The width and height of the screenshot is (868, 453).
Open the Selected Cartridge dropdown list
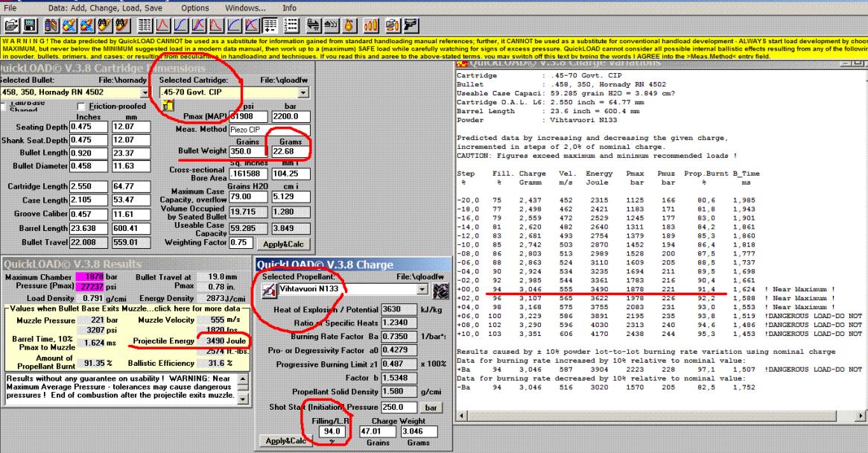pyautogui.click(x=302, y=92)
